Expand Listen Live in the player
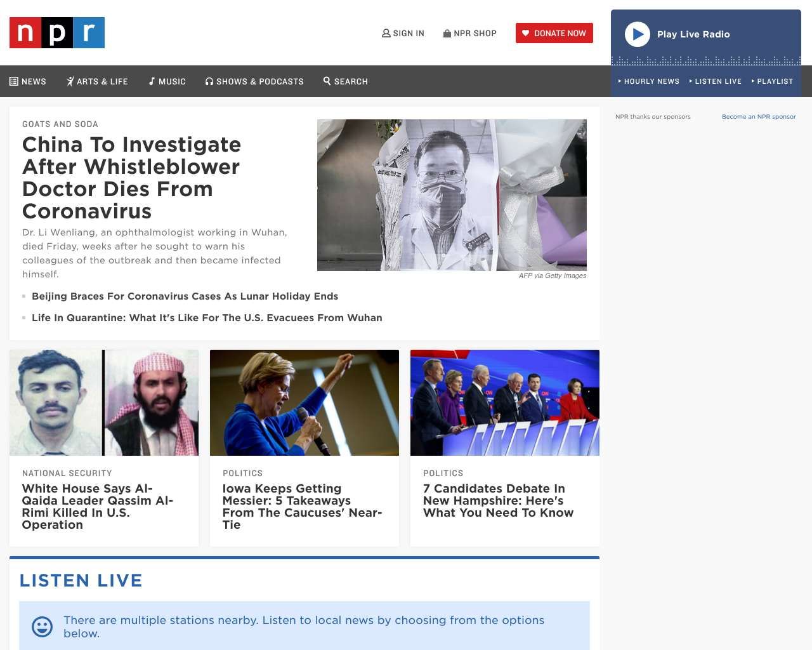This screenshot has height=650, width=812. pos(716,81)
